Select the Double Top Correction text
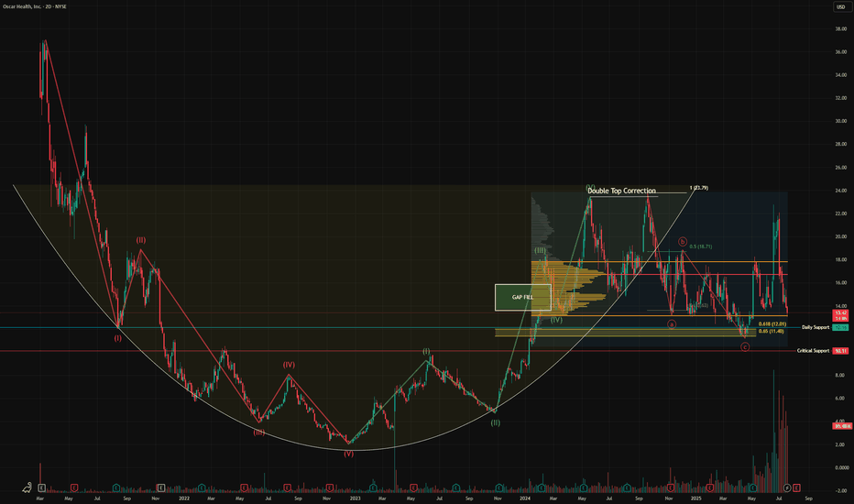 pos(621,191)
